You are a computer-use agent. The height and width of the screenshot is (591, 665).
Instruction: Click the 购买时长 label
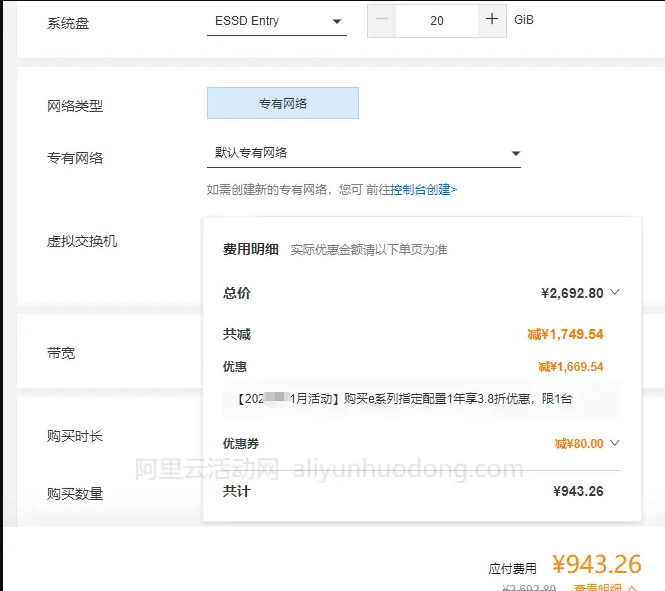click(75, 436)
